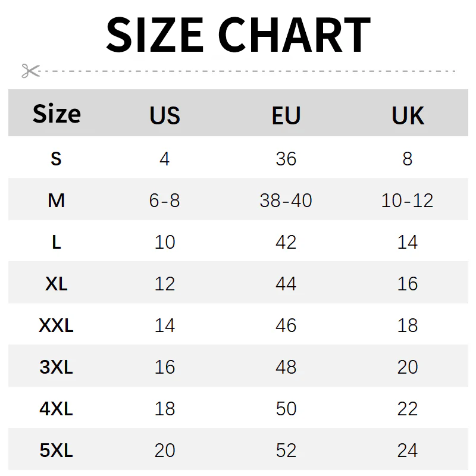The image size is (476, 476).
Task: Click the S size row label
Action: pos(56,159)
